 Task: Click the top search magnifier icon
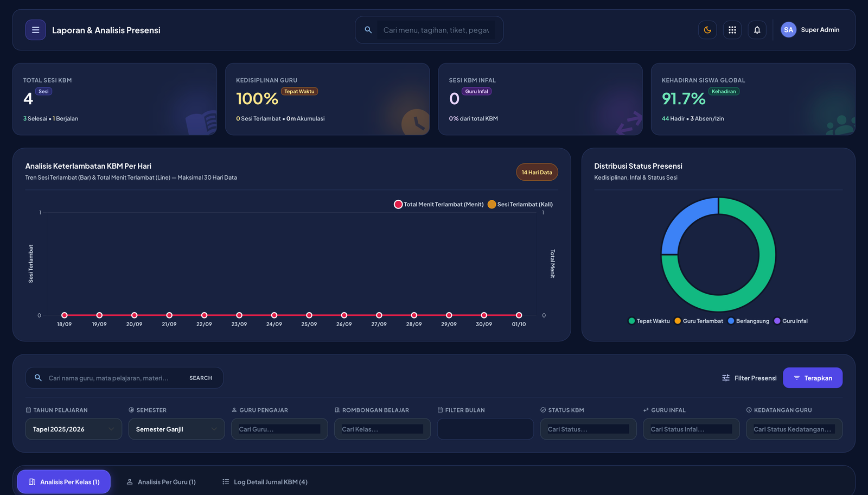368,30
